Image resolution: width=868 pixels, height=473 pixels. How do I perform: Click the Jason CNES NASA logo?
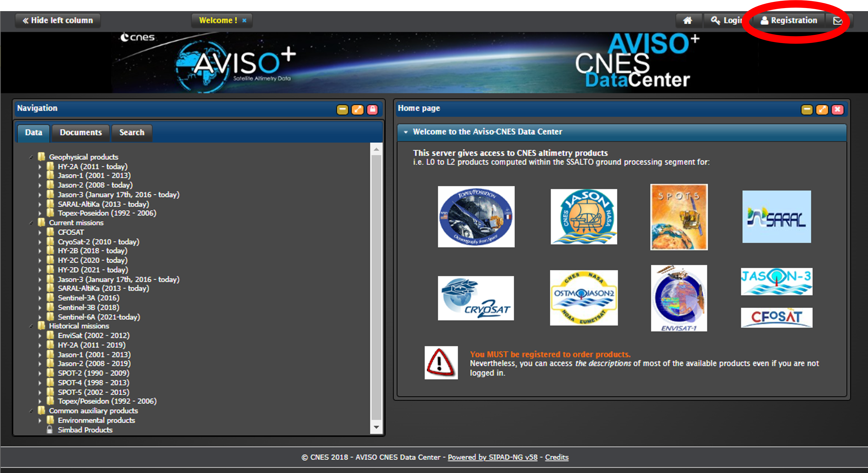pos(584,217)
